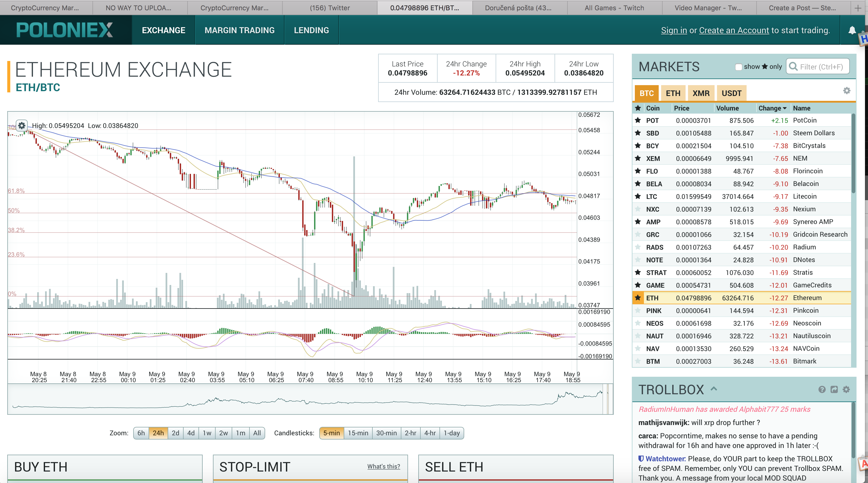Click the Markets list scrollbar

(x=853, y=153)
